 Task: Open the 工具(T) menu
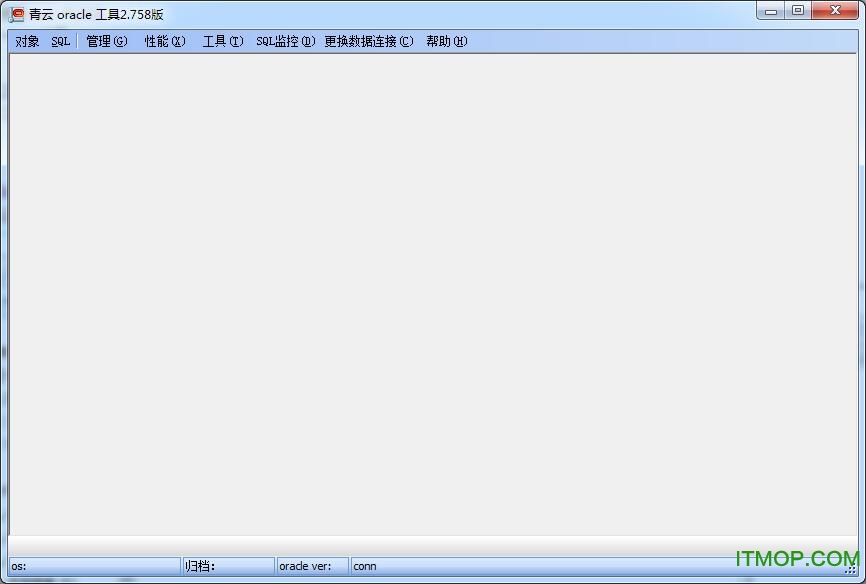click(220, 41)
